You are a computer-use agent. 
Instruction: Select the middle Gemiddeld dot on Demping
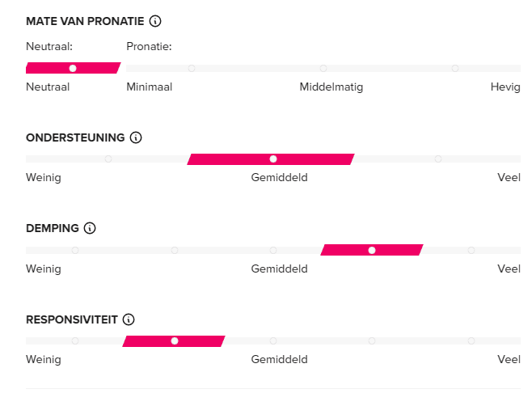coord(273,250)
